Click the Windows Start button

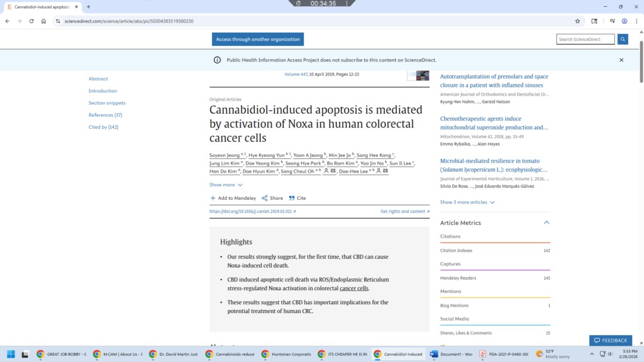point(10,354)
